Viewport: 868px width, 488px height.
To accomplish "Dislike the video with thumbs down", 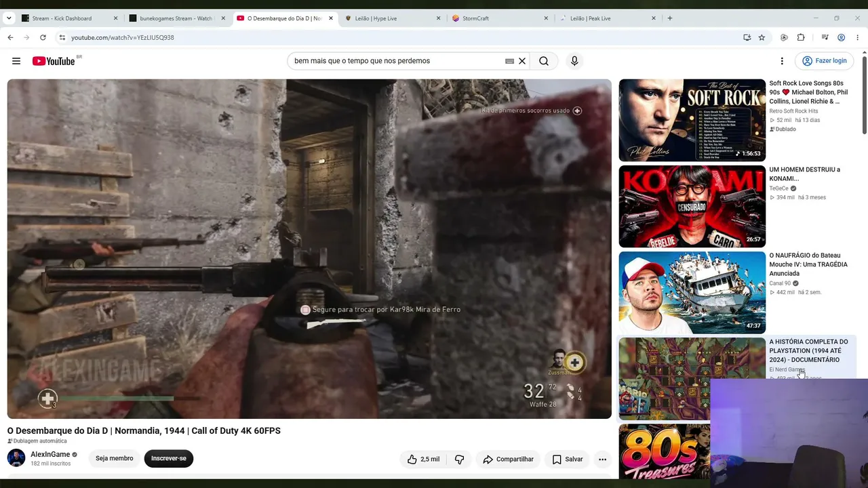I will click(459, 459).
